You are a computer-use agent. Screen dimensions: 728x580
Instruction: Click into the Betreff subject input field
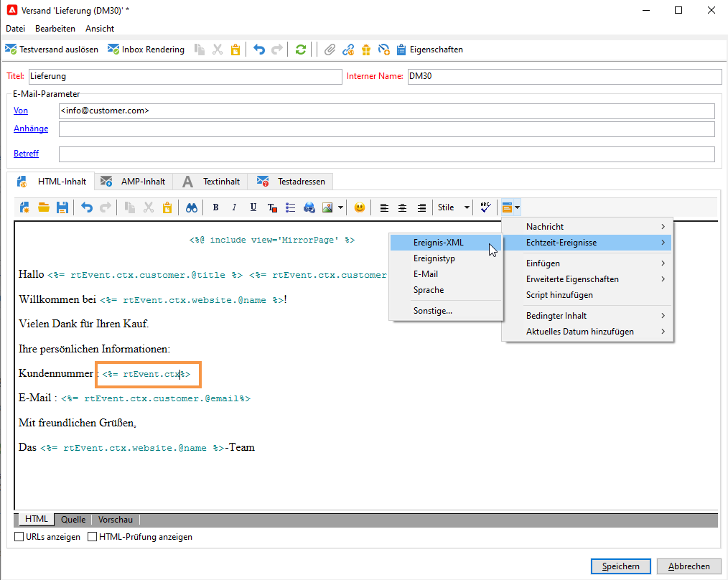[x=387, y=154]
